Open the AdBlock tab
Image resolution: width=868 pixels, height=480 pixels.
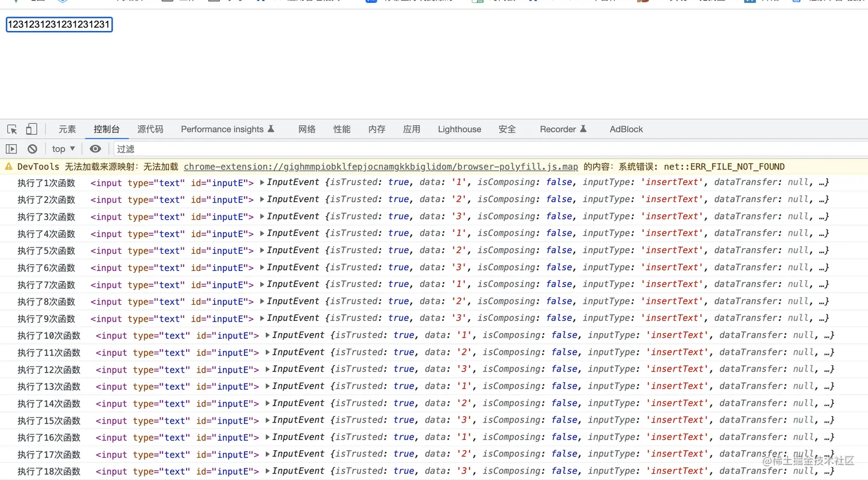click(626, 129)
